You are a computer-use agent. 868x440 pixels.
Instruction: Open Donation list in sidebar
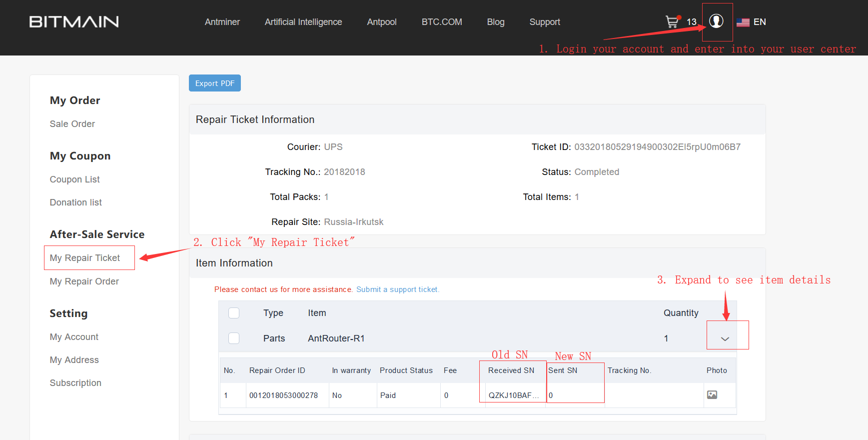(76, 202)
